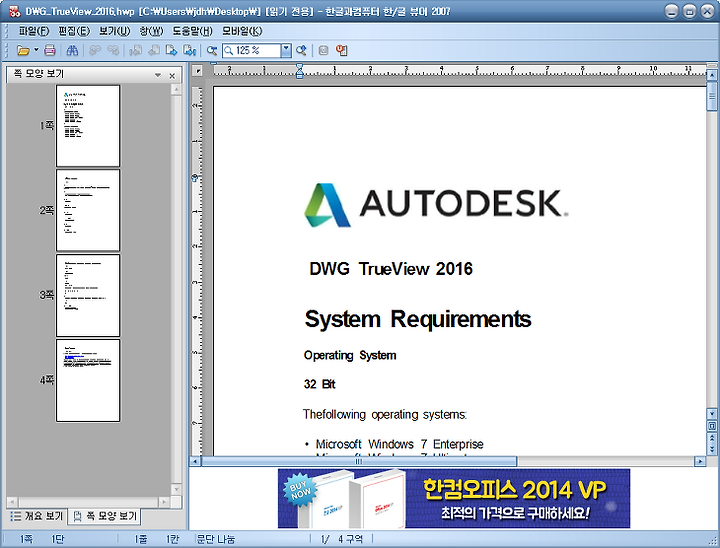Open the 파일(F) menu
The height and width of the screenshot is (548, 720).
(34, 31)
